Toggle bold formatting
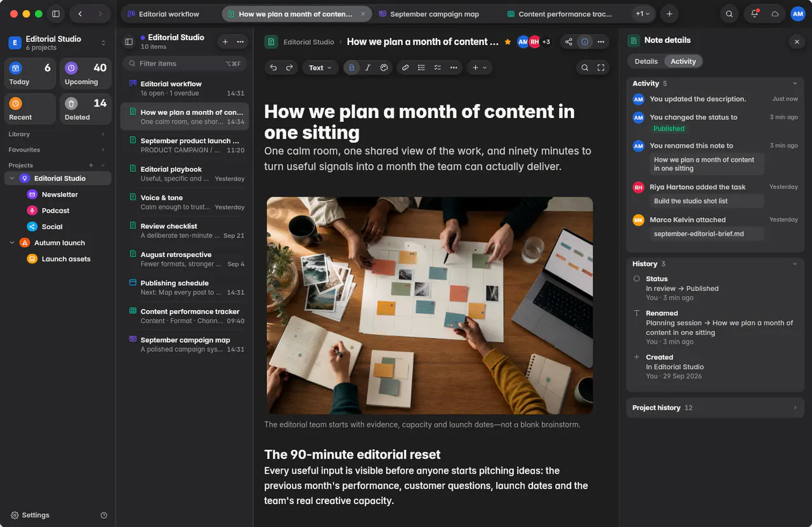The image size is (812, 527). [351, 68]
